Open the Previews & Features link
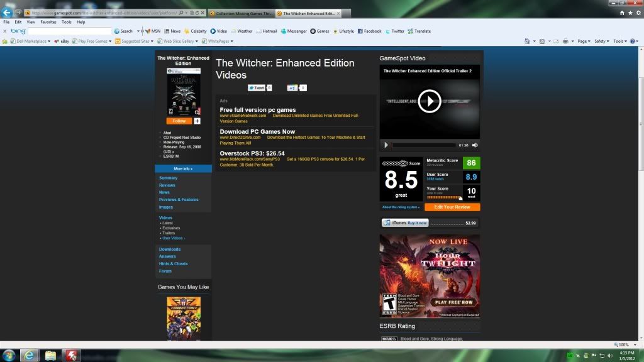This screenshot has height=362, width=644. (x=179, y=199)
